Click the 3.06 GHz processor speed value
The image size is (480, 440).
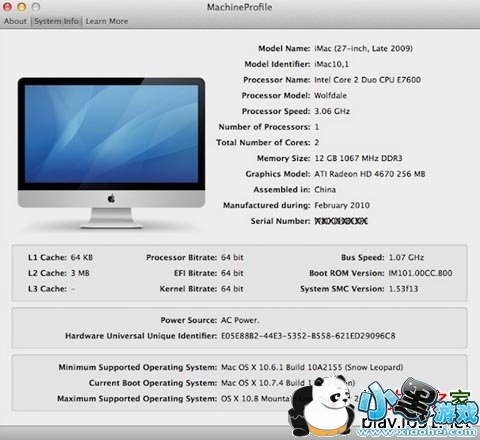tap(332, 111)
